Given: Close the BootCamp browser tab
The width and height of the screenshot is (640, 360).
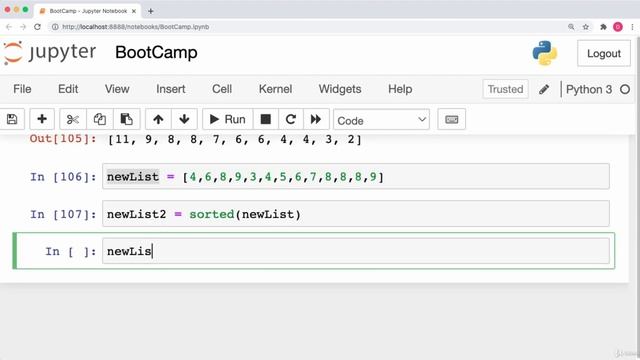Looking at the screenshot, I should [x=134, y=11].
